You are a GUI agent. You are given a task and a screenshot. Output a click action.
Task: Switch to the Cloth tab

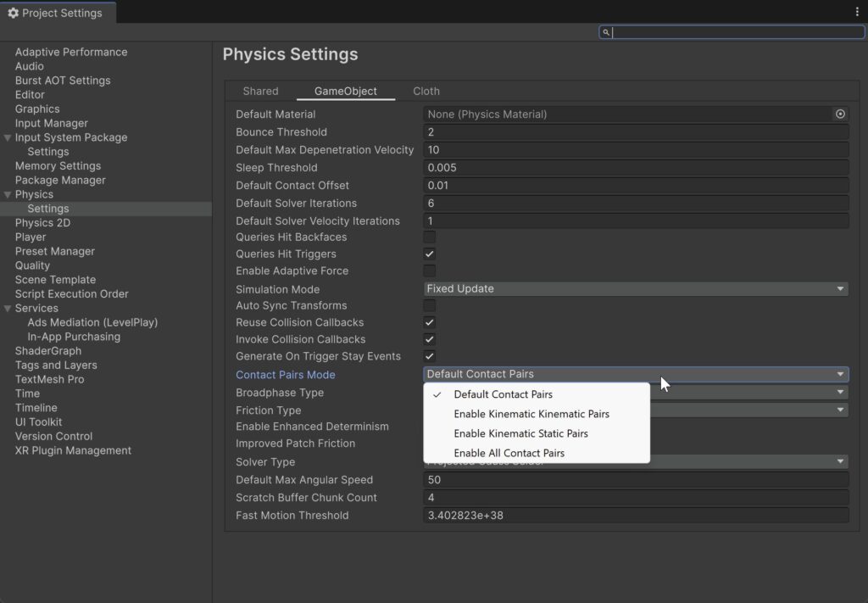pyautogui.click(x=426, y=91)
